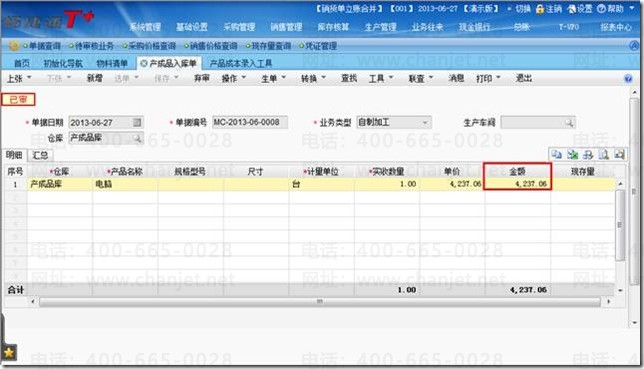
Task: Open the 物料清单 tab
Action: pyautogui.click(x=112, y=63)
